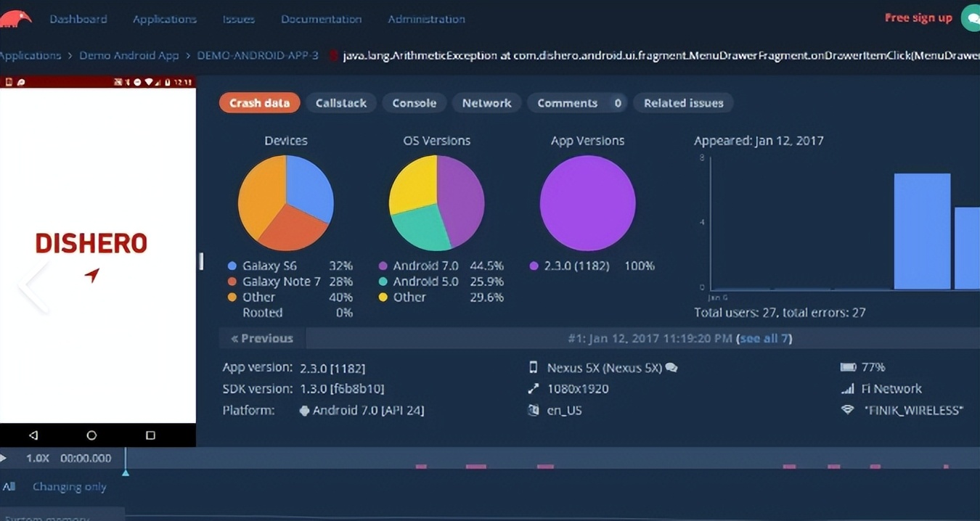The width and height of the screenshot is (980, 521).
Task: Click the Devices pie chart
Action: 286,203
